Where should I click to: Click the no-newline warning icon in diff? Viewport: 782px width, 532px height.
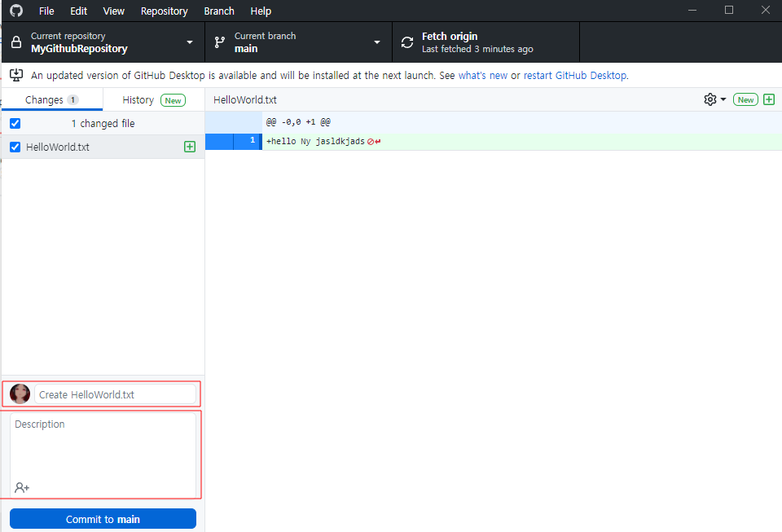click(x=371, y=142)
